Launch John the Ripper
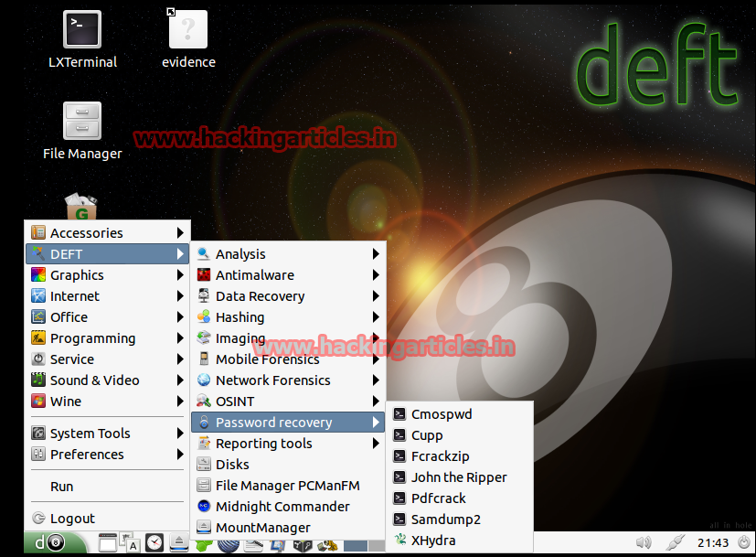 460,477
